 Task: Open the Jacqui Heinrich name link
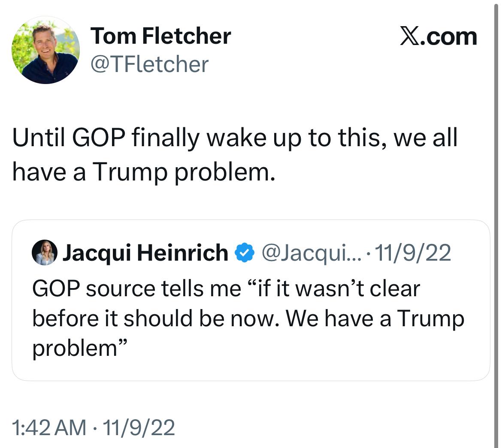[145, 253]
